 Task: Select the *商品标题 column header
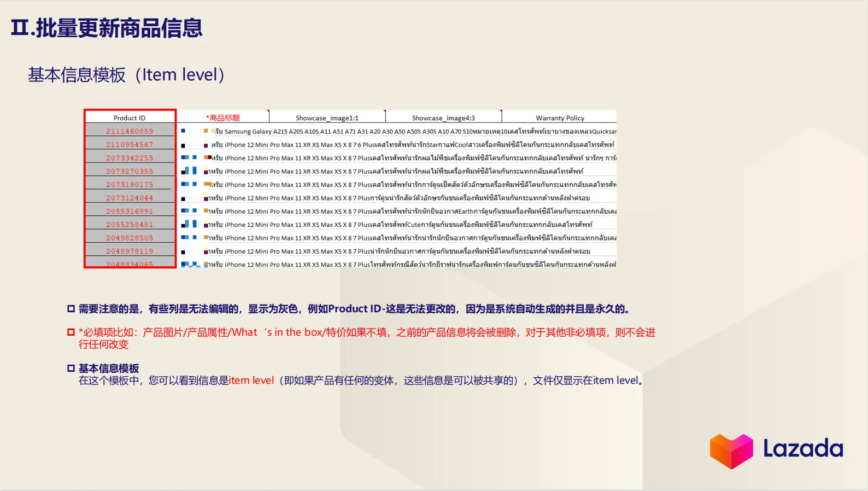222,118
